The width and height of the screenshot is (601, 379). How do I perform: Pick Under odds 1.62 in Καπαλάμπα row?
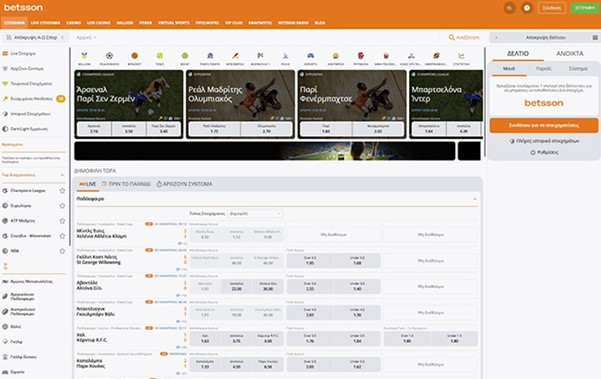(357, 364)
